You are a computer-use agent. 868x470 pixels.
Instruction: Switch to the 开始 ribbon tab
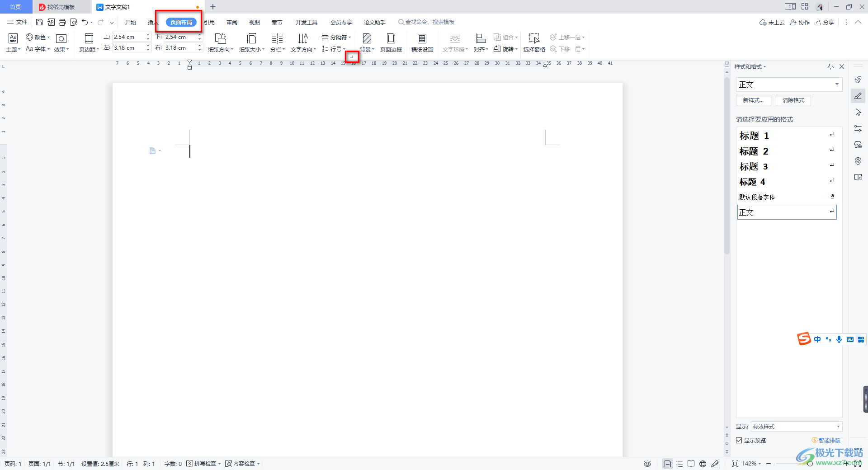point(131,22)
